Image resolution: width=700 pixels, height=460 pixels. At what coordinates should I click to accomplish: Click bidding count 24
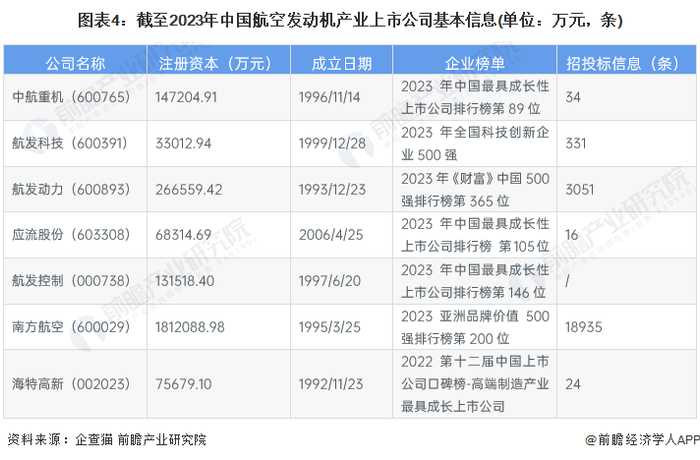click(573, 384)
